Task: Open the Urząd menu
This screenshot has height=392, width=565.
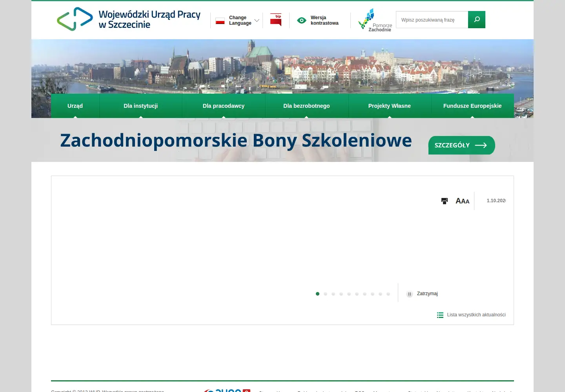Action: [x=75, y=106]
